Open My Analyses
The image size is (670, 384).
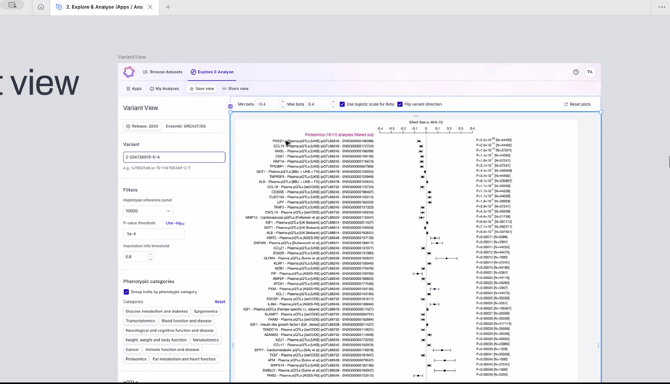tap(164, 88)
